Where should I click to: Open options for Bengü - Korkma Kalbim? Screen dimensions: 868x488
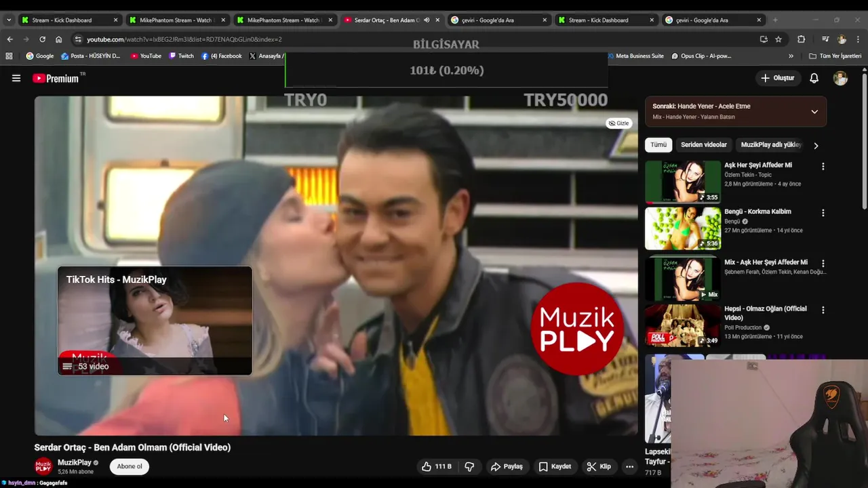tap(823, 213)
